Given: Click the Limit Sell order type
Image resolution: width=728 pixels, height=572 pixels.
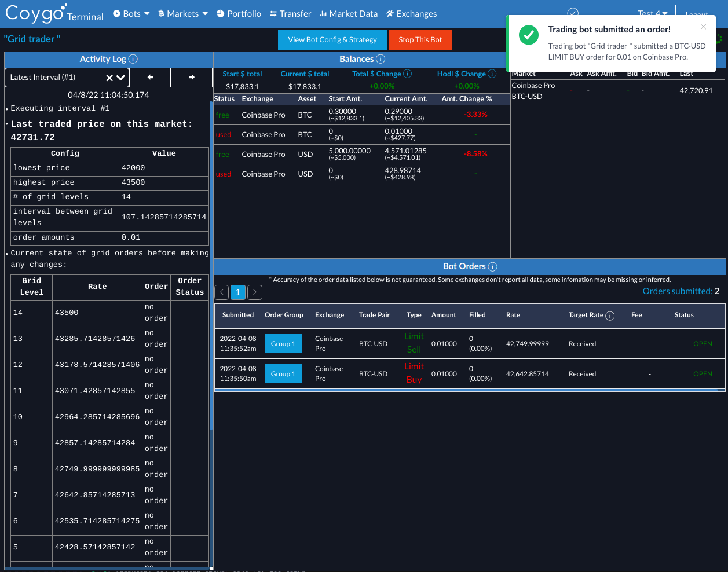Looking at the screenshot, I should 414,343.
